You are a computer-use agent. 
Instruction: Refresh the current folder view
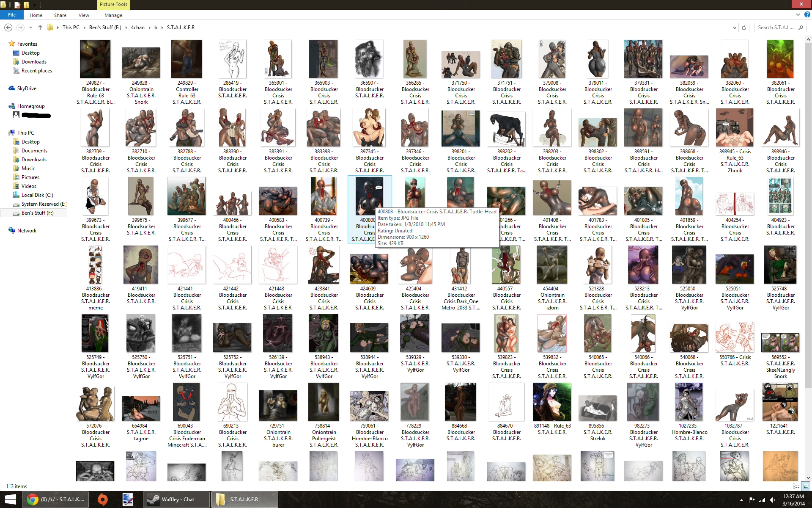744,28
